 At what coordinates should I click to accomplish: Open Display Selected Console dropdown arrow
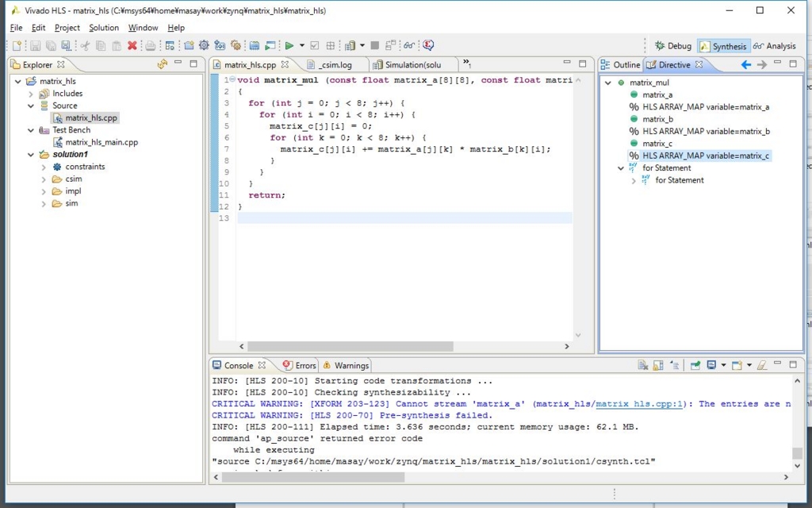[723, 365]
